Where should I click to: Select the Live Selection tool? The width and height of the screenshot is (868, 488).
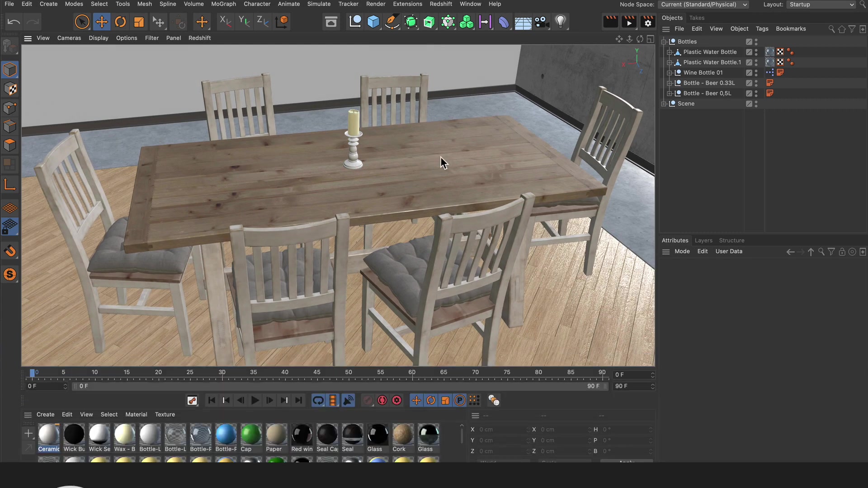[x=82, y=21]
